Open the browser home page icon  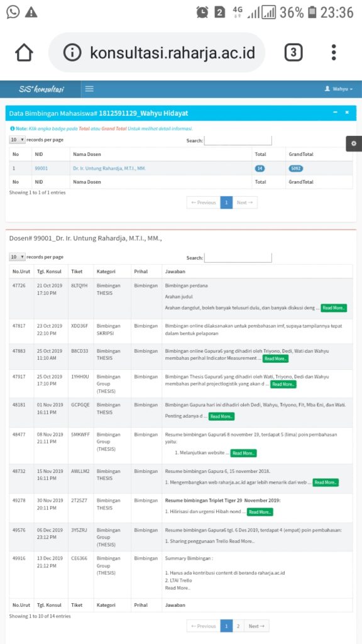click(x=24, y=53)
